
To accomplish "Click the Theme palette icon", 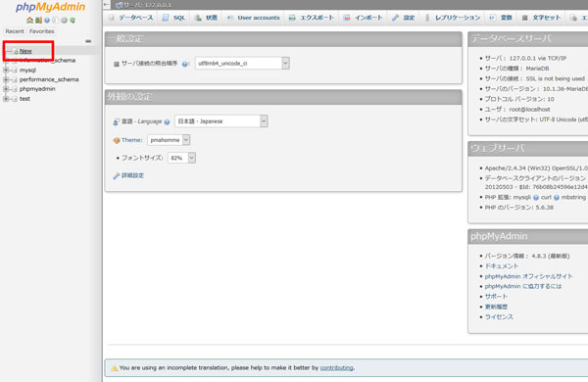I will pos(117,141).
